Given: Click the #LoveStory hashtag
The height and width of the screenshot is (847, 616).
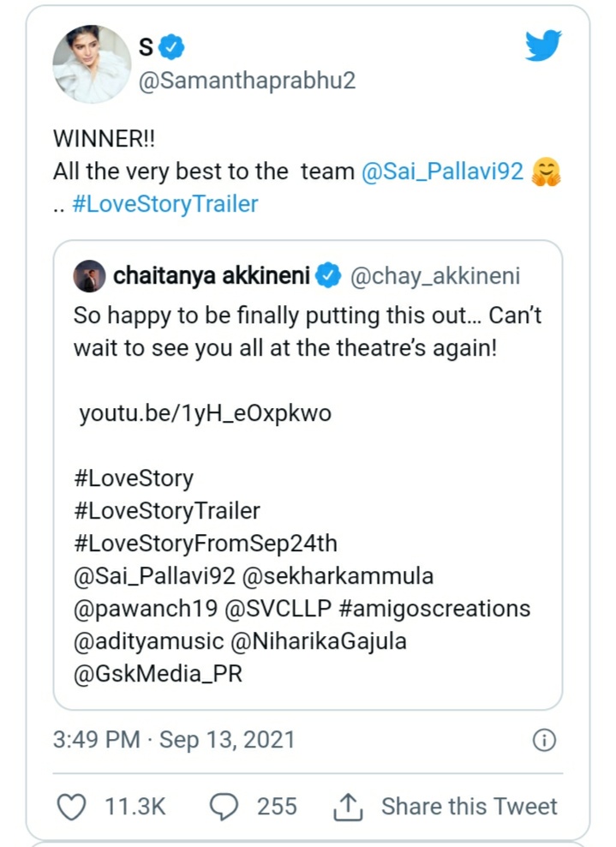Looking at the screenshot, I should tap(134, 478).
